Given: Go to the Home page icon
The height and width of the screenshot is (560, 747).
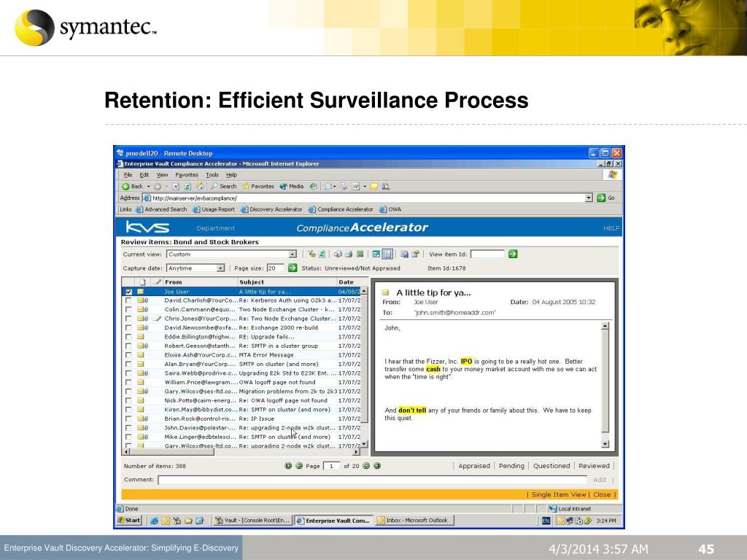Looking at the screenshot, I should [x=200, y=187].
